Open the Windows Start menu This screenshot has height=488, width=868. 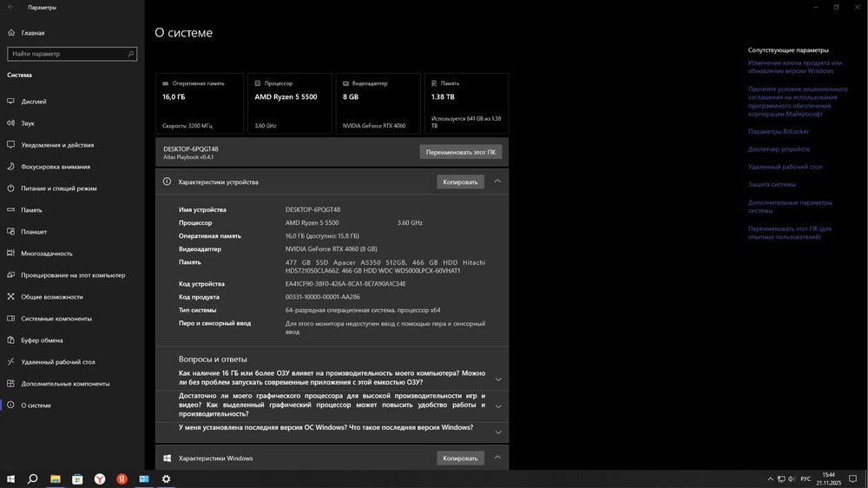coord(10,479)
